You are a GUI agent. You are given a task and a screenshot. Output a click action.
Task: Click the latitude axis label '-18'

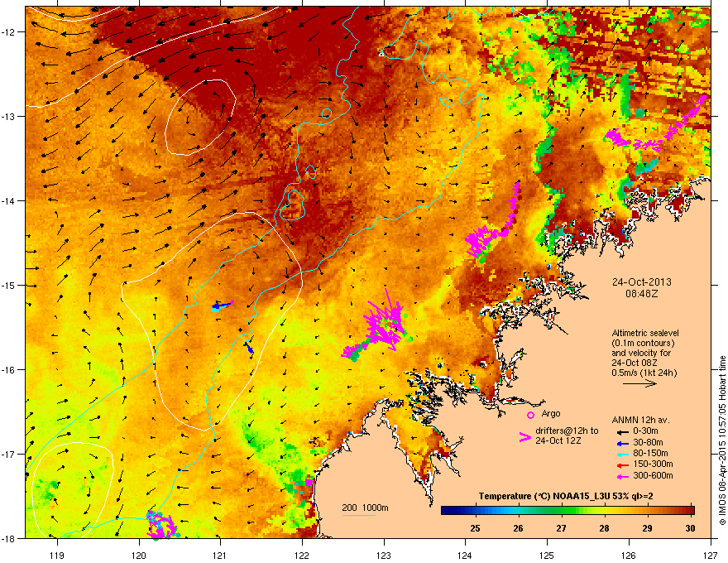point(8,538)
